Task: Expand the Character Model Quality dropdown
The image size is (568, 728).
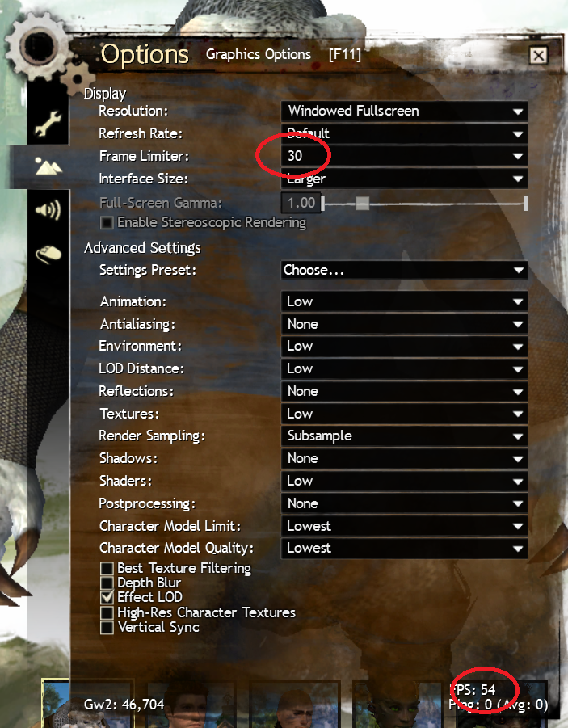Action: coord(404,549)
